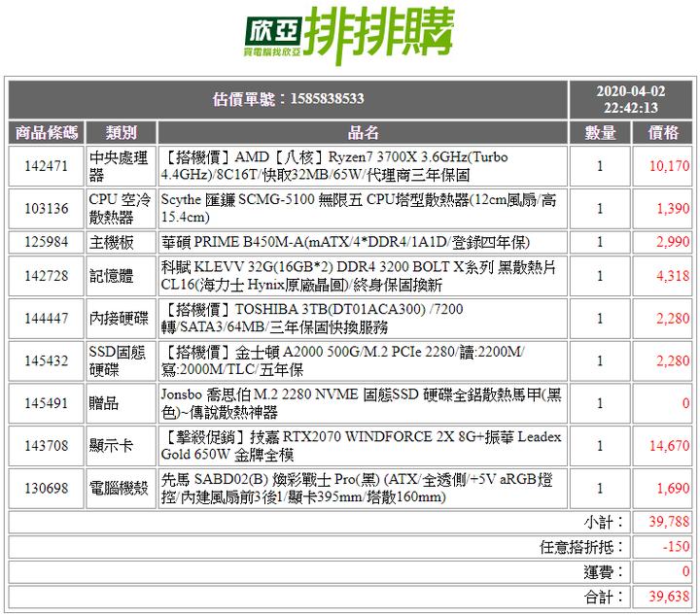Select barcode 144447
The width and height of the screenshot is (700, 615).
[x=47, y=319]
